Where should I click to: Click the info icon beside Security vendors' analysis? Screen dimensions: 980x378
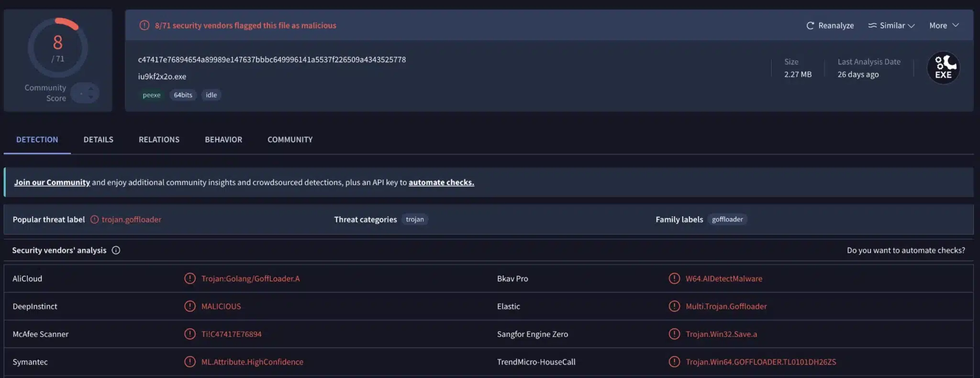point(116,250)
